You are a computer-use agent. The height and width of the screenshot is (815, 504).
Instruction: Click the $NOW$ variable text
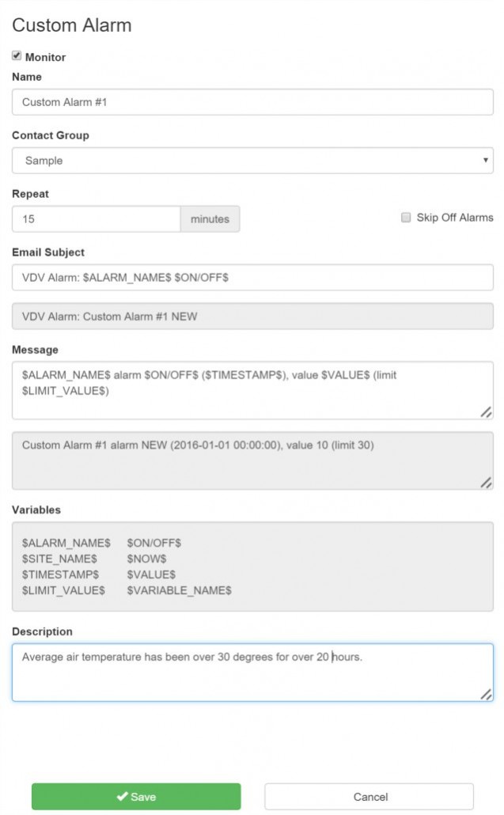click(x=146, y=559)
